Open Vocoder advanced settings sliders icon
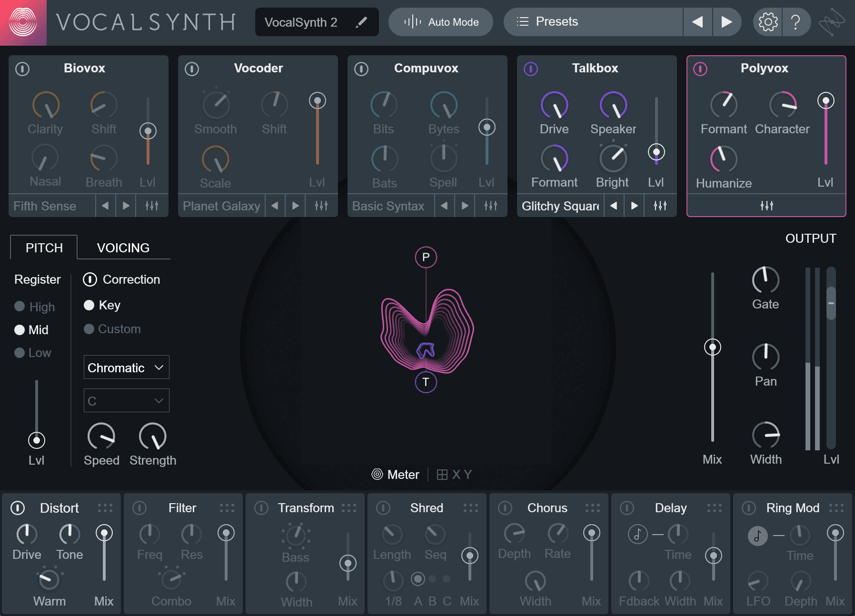 pyautogui.click(x=321, y=206)
